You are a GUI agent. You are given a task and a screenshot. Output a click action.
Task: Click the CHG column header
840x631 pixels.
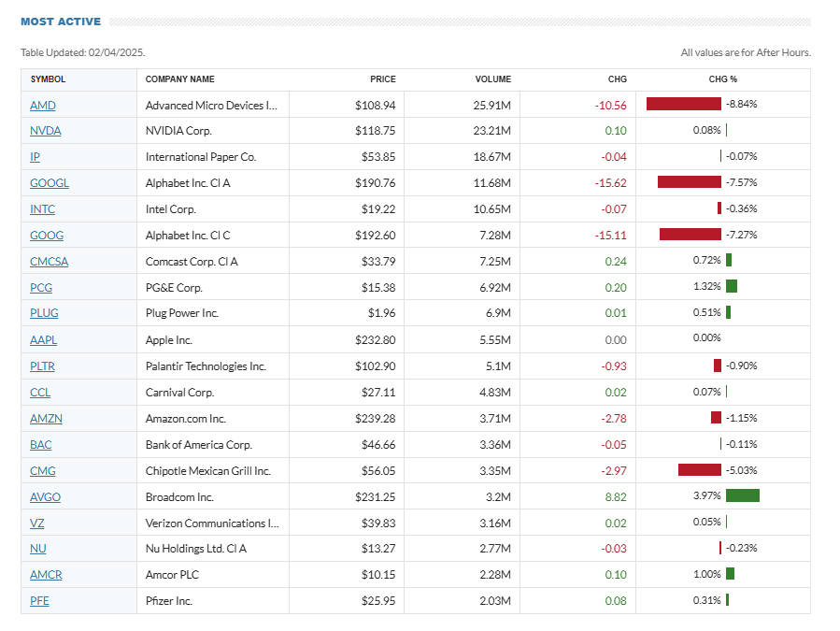[x=617, y=79]
